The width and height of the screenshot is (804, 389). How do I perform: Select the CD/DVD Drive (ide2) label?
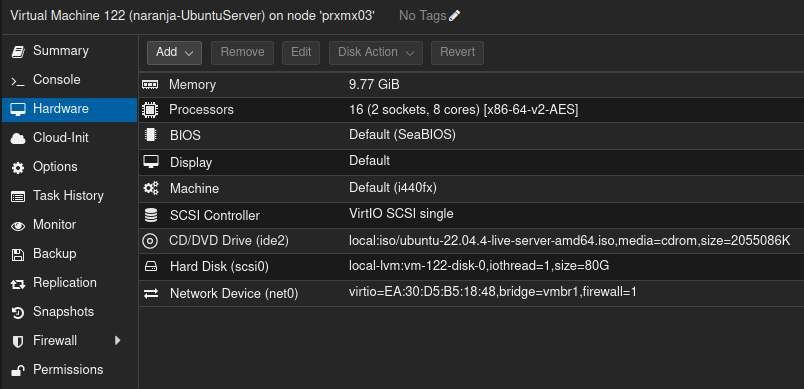[x=229, y=241]
